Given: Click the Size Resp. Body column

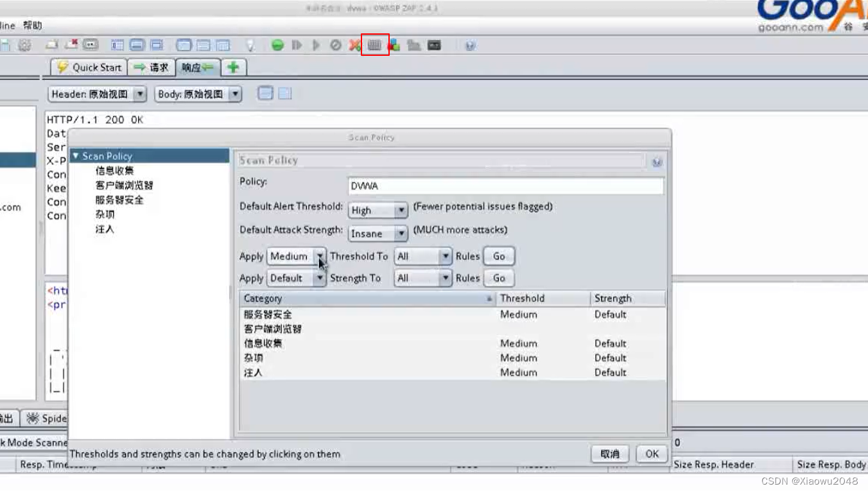Looking at the screenshot, I should (x=831, y=465).
